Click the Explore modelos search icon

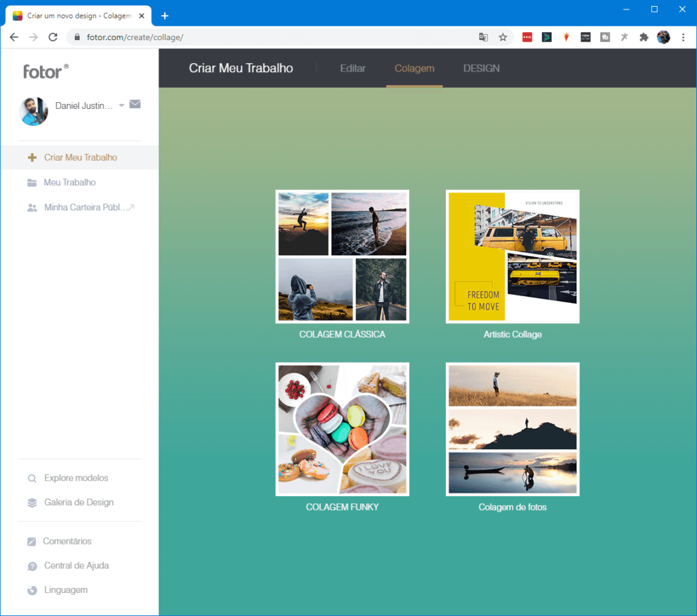coord(32,479)
